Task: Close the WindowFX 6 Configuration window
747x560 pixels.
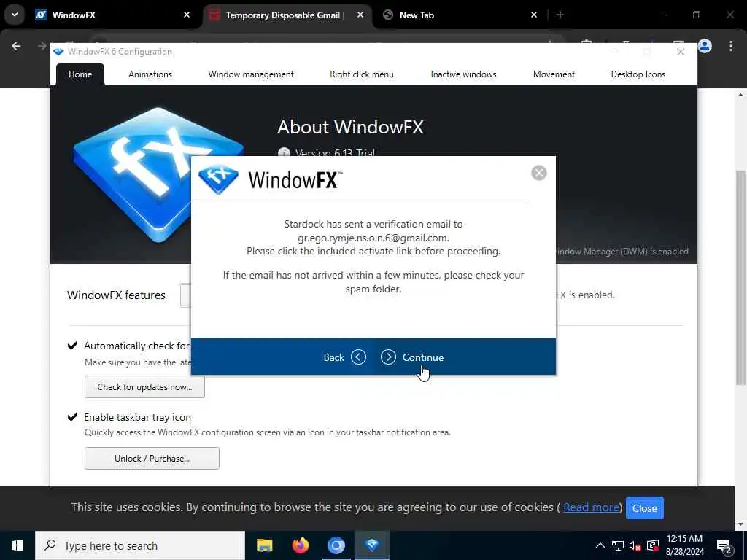Action: pos(681,52)
